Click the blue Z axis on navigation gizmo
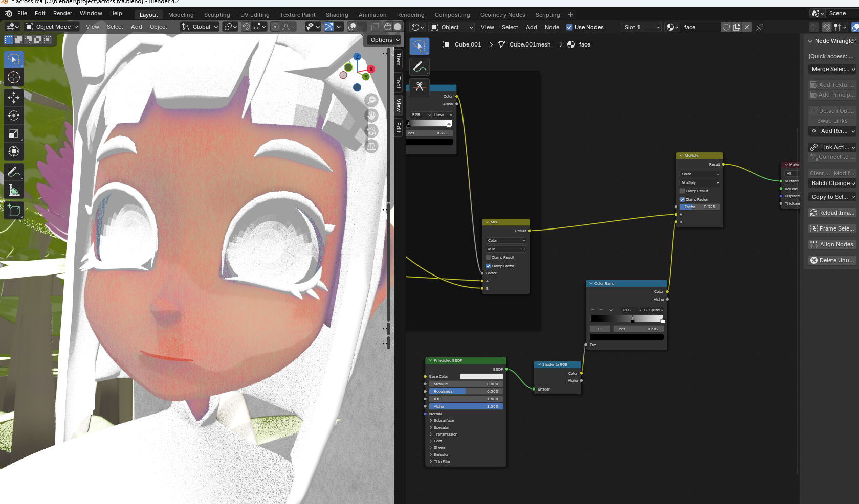Viewport: 859px width, 504px height. pyautogui.click(x=357, y=57)
